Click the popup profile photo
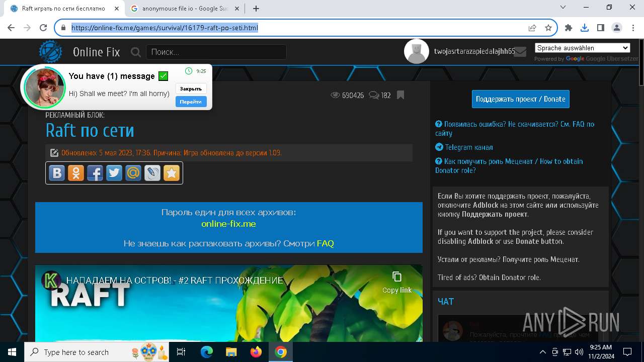Screen dimensions: 644x362 [x=45, y=87]
